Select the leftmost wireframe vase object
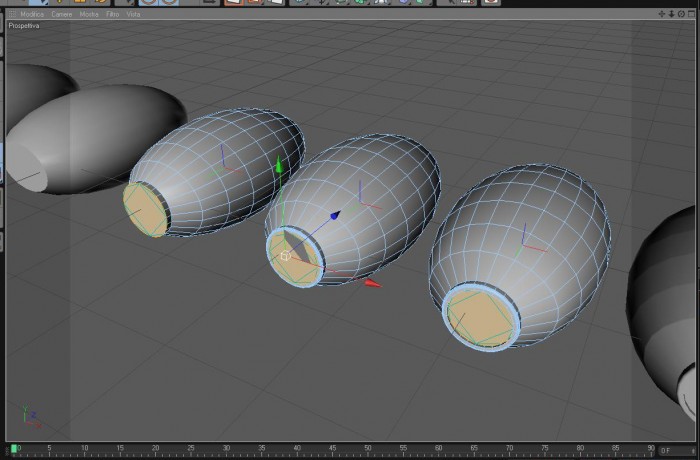The image size is (700, 460). tap(214, 172)
